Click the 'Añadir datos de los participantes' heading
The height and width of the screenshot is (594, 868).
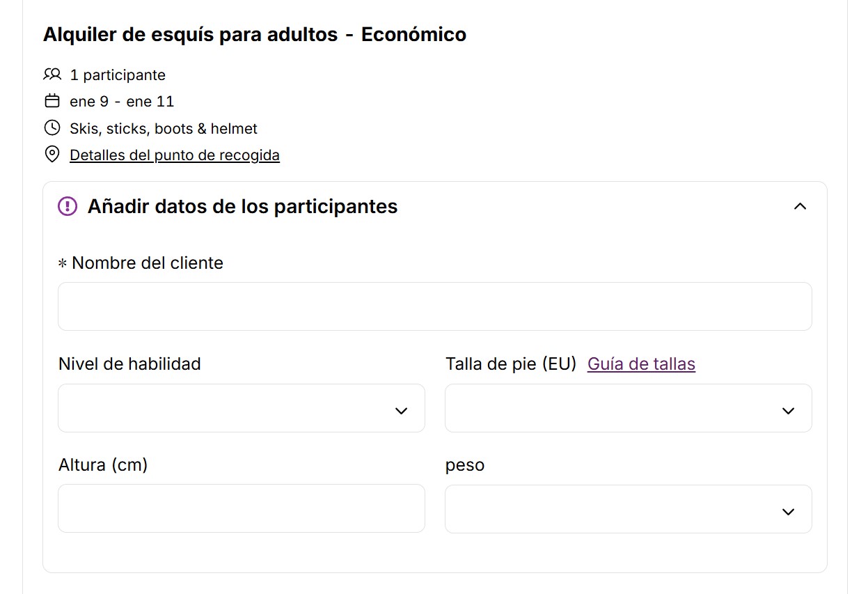pyautogui.click(x=242, y=206)
